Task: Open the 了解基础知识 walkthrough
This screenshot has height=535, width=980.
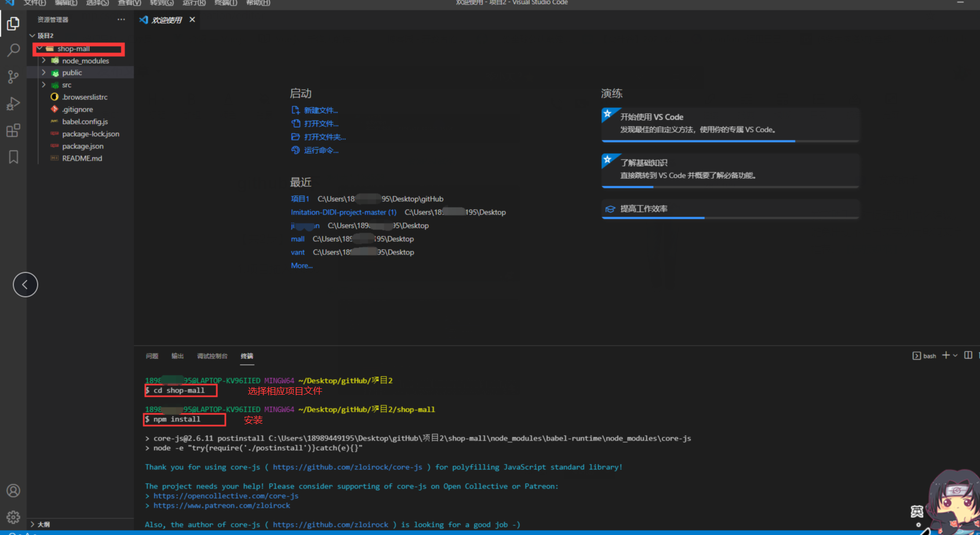Action: pos(730,170)
